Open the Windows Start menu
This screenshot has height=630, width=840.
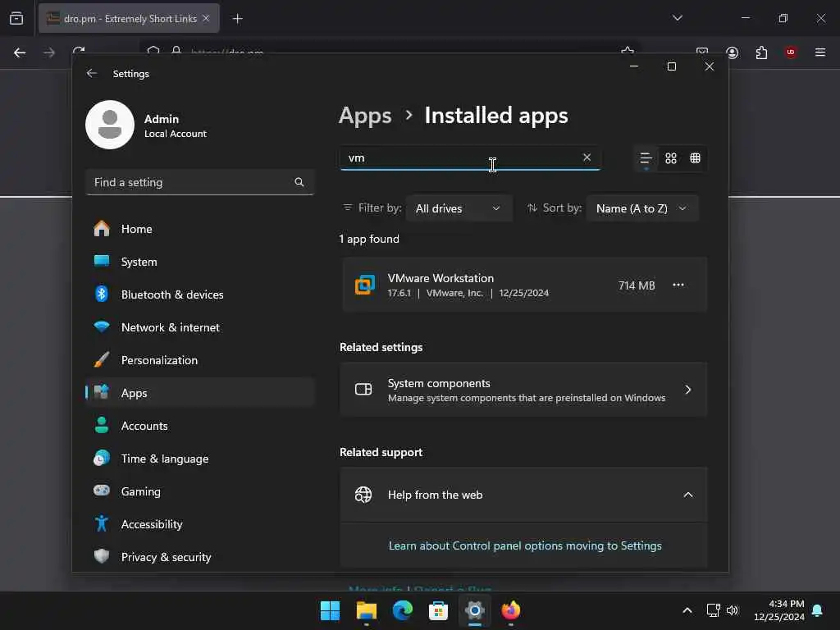point(330,610)
